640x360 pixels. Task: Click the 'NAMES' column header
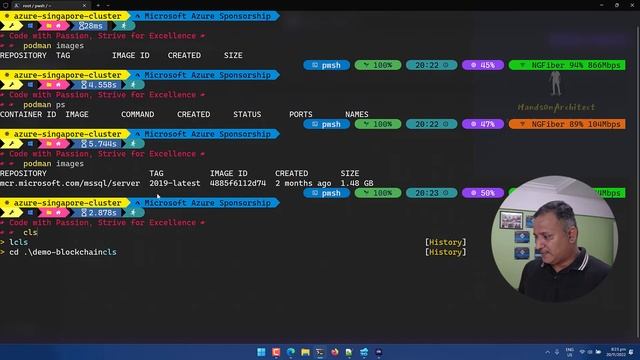(x=357, y=114)
